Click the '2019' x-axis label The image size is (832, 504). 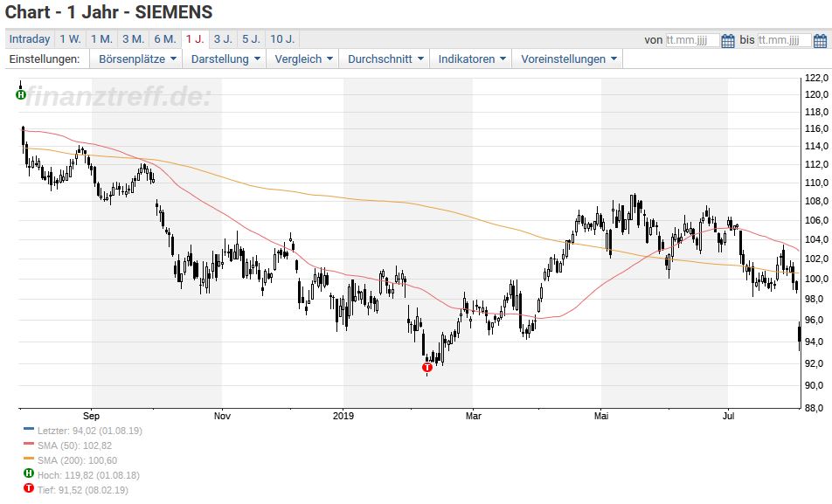coord(343,416)
